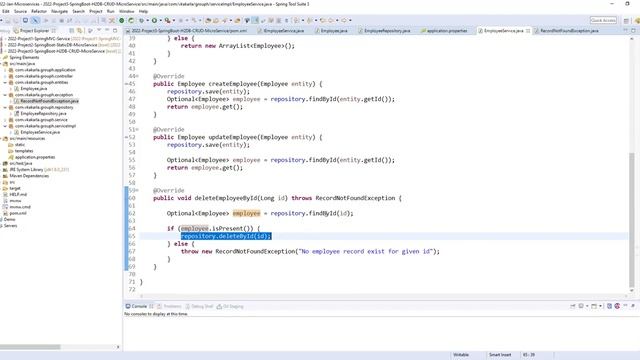Screen dimensions: 640x360
Task: Select HELP.md in Project Explorer
Action: (x=18, y=194)
